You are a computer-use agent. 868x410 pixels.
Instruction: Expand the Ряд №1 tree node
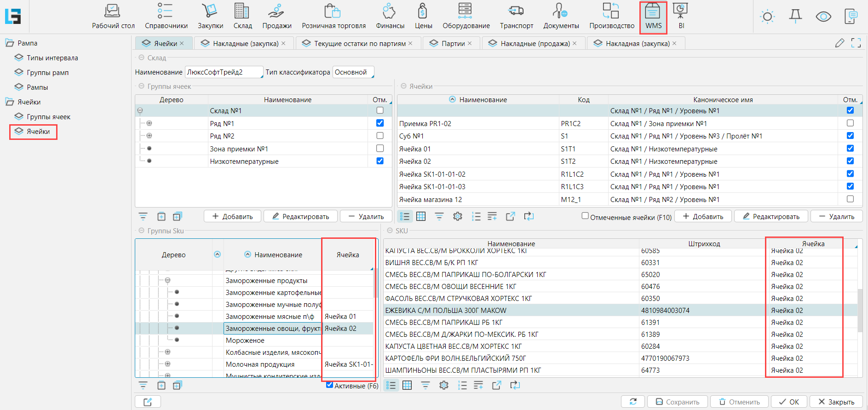click(x=149, y=123)
